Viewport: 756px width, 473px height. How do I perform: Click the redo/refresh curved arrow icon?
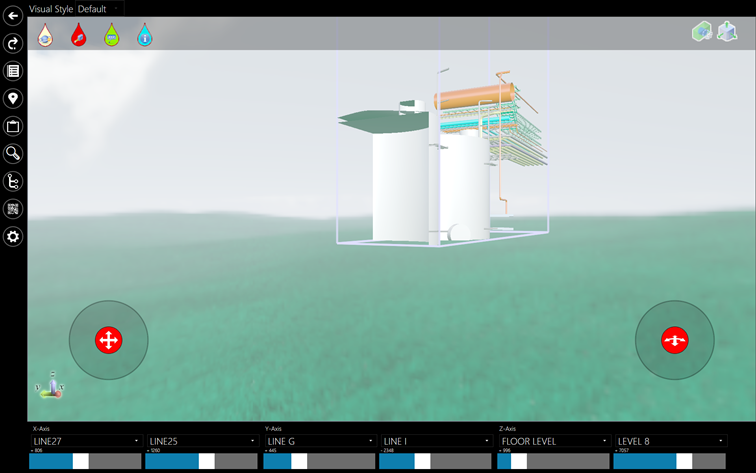pyautogui.click(x=13, y=43)
